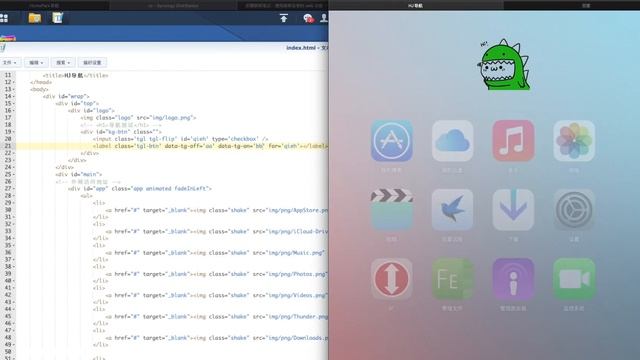Viewport: 640px width, 360px height.
Task: Click the green FaceTime camera icon
Action: [574, 279]
